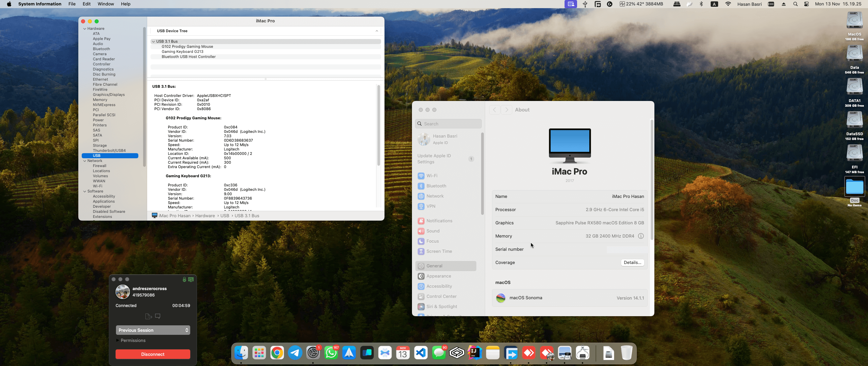The width and height of the screenshot is (868, 366).
Task: Select the DATA1 drive on the desktop
Action: click(854, 87)
